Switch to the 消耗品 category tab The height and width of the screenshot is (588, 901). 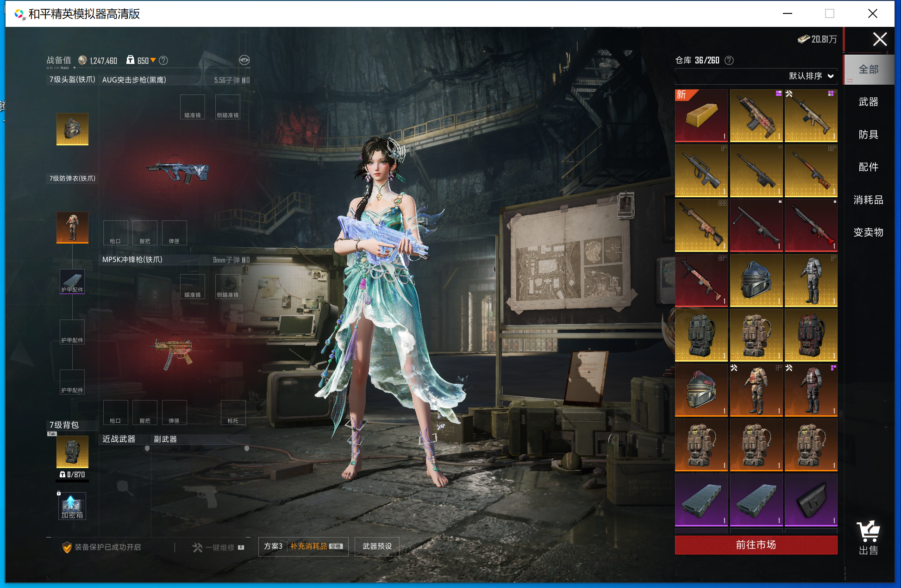[868, 200]
